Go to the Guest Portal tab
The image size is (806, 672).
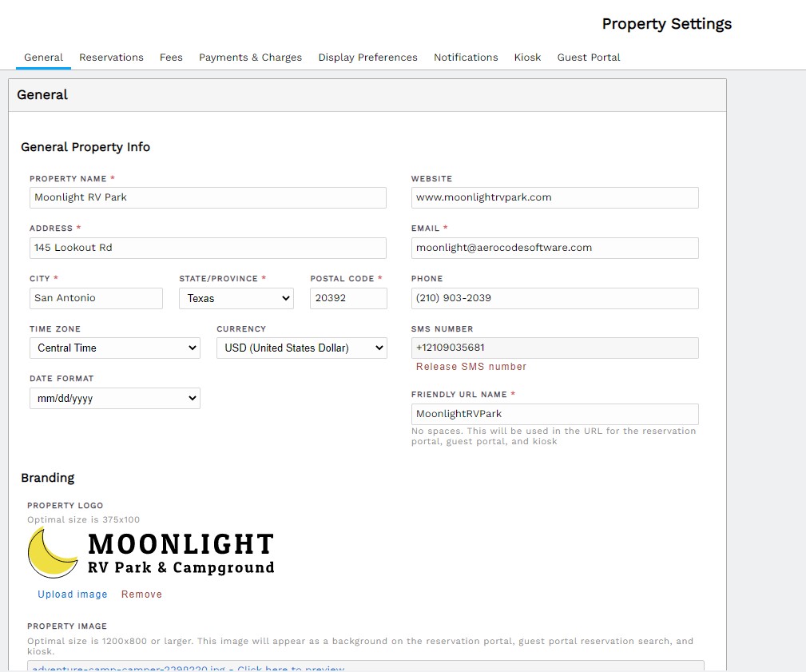pyautogui.click(x=589, y=57)
